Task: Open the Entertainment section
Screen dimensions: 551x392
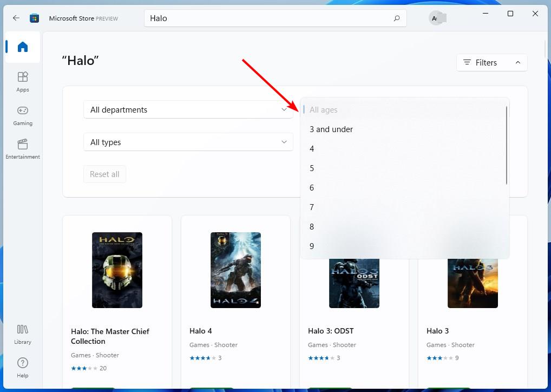Action: click(x=23, y=149)
